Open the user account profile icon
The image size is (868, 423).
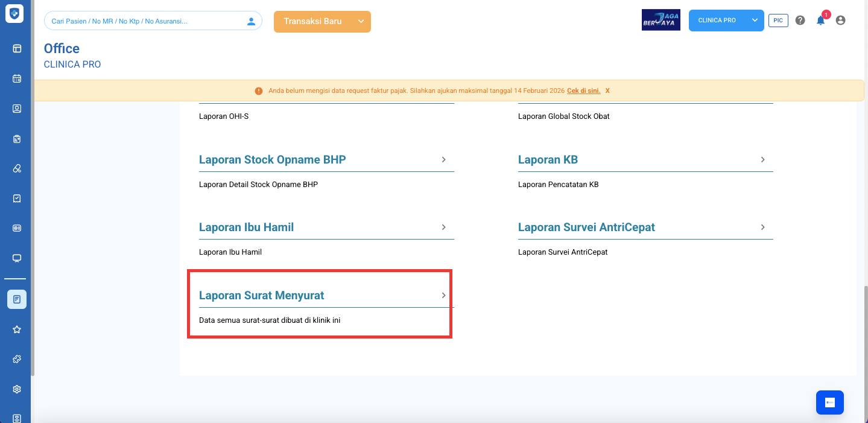point(840,21)
